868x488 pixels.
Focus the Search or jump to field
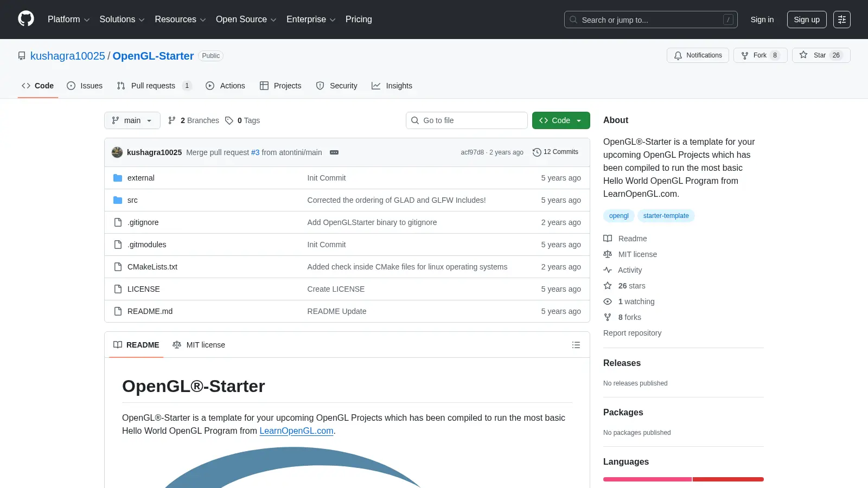[651, 20]
